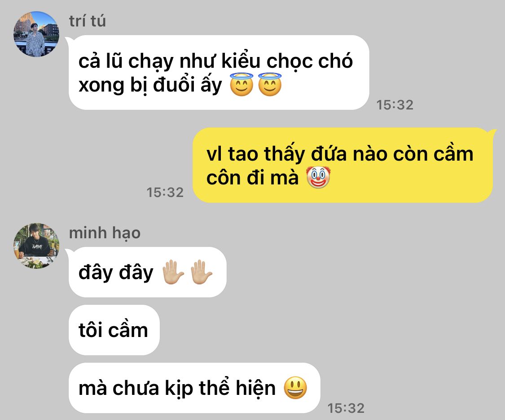
Task: Tap the sender name minh hạo
Action: [x=105, y=233]
